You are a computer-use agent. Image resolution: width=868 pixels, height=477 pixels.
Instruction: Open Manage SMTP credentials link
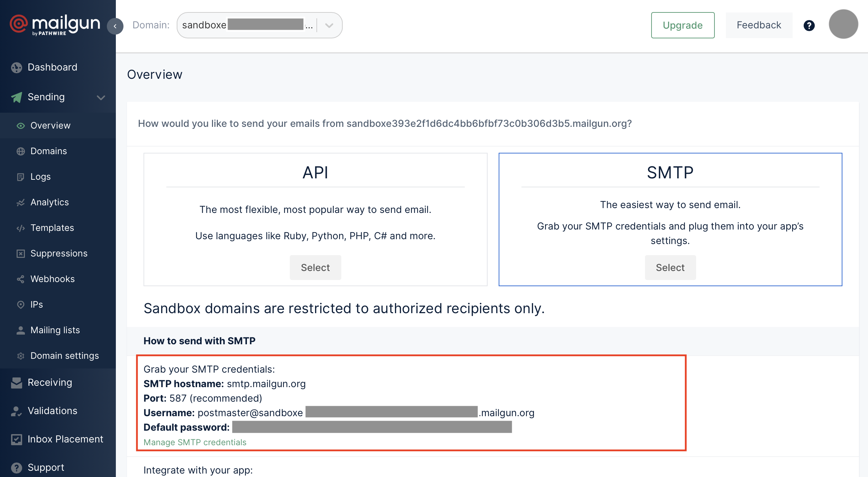click(195, 442)
